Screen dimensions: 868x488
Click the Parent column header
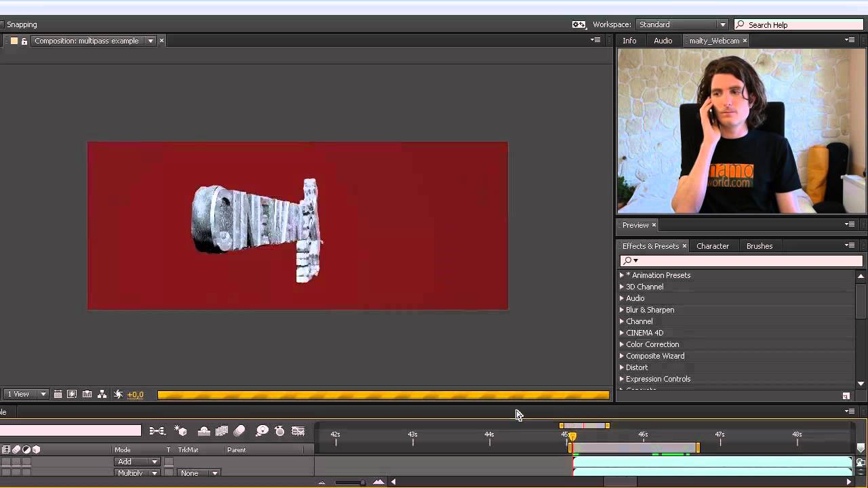click(236, 449)
